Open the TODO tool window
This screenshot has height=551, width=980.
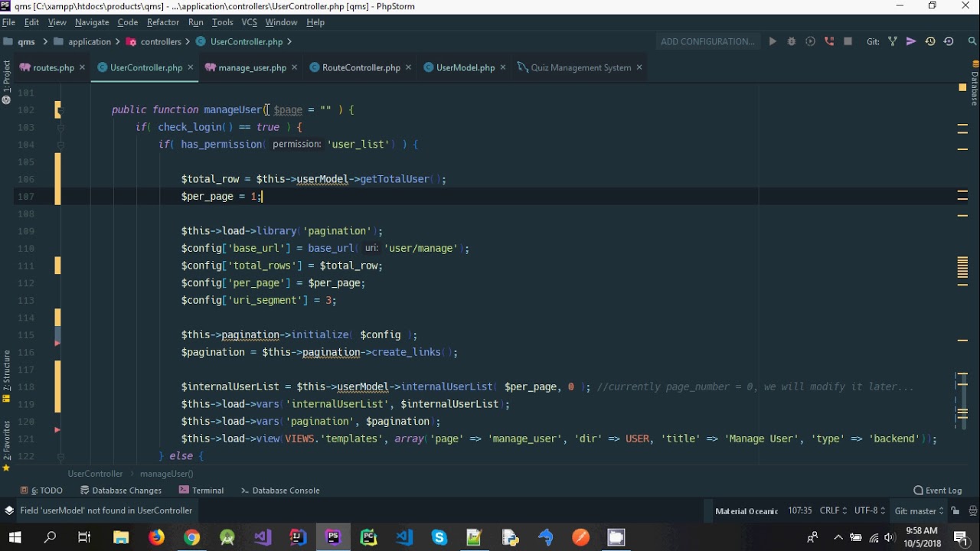coord(41,491)
